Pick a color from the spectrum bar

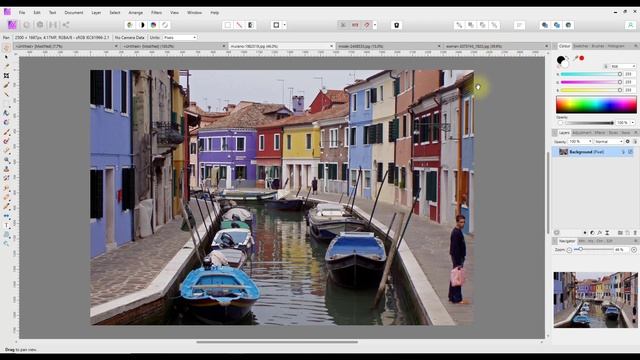596,104
